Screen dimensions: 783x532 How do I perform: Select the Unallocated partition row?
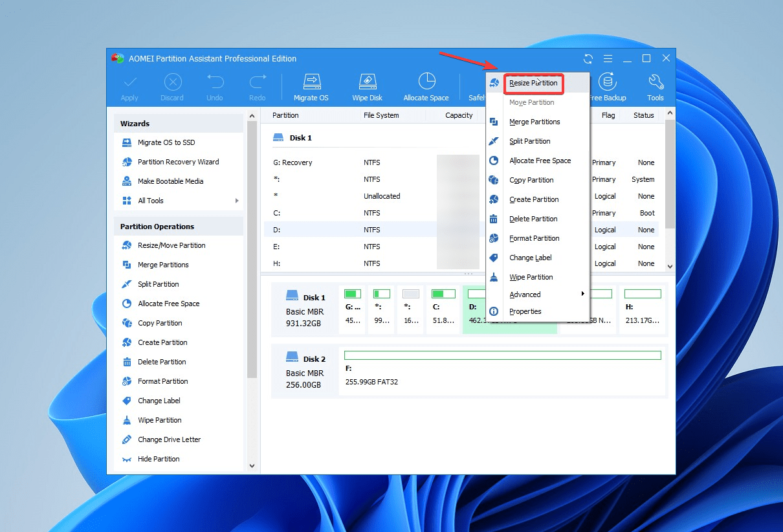coord(463,196)
